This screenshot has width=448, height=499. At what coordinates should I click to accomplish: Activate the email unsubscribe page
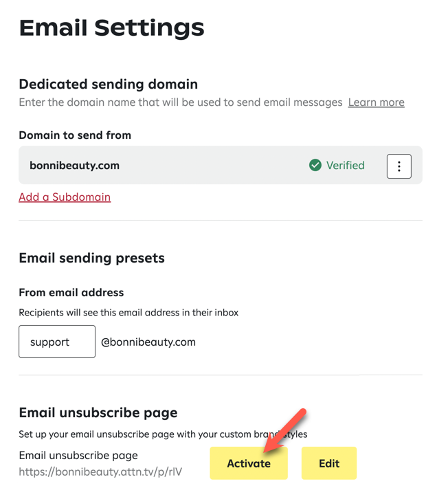(x=249, y=463)
